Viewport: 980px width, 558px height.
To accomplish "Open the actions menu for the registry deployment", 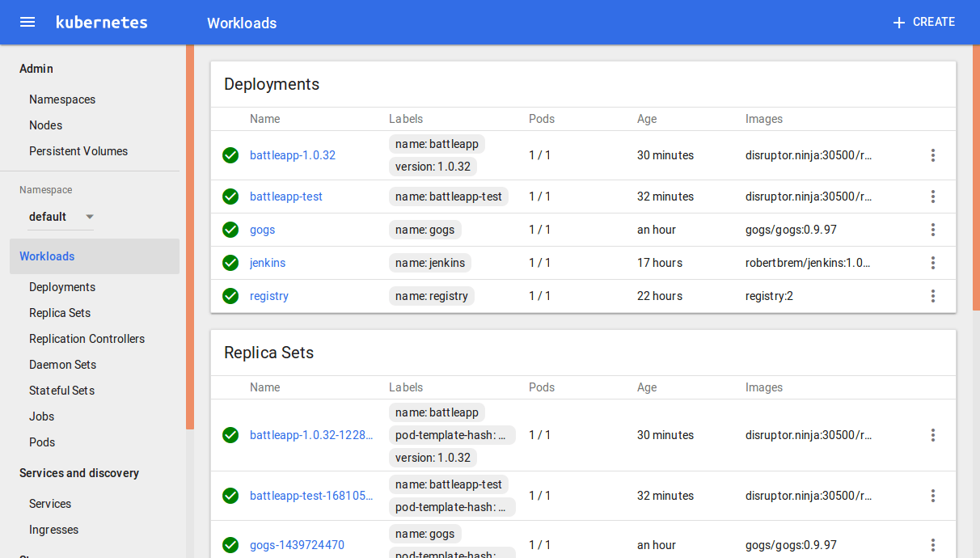I will click(x=933, y=295).
